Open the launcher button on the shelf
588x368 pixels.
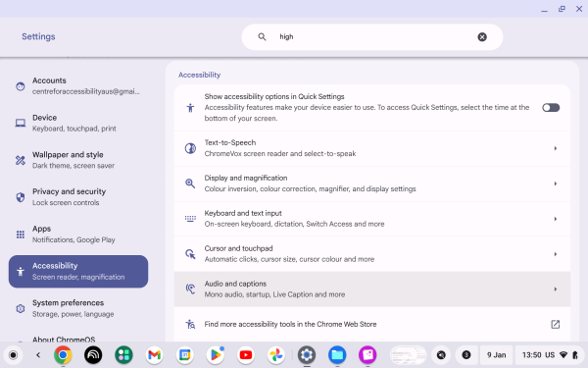pyautogui.click(x=13, y=355)
